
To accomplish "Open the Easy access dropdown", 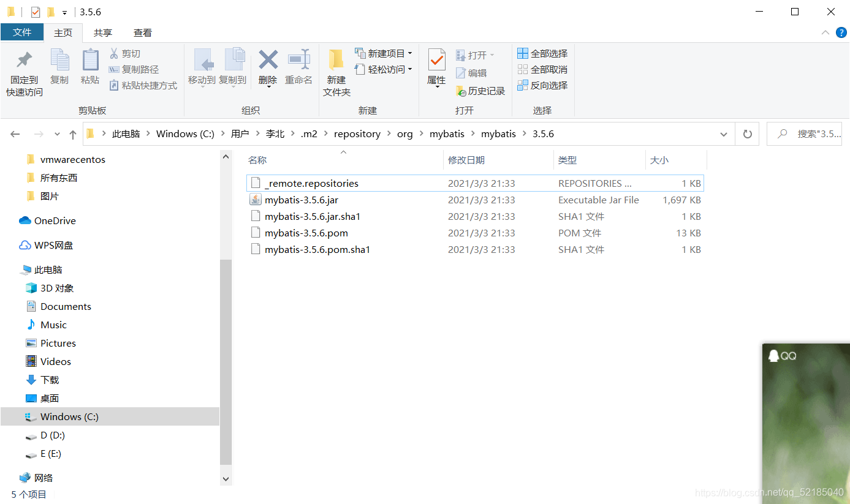I will 384,70.
